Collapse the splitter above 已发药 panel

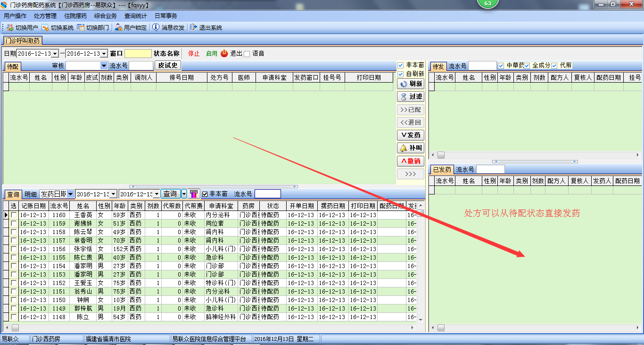(535, 161)
